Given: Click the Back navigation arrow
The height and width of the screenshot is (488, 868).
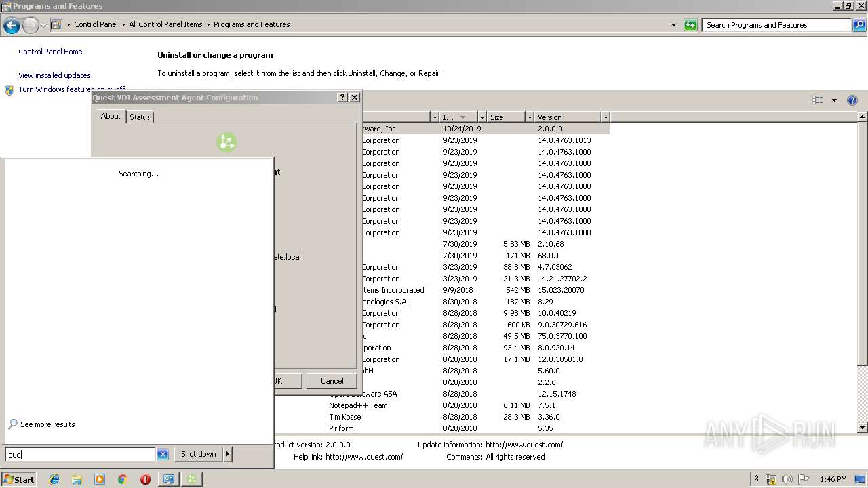Looking at the screenshot, I should point(12,26).
